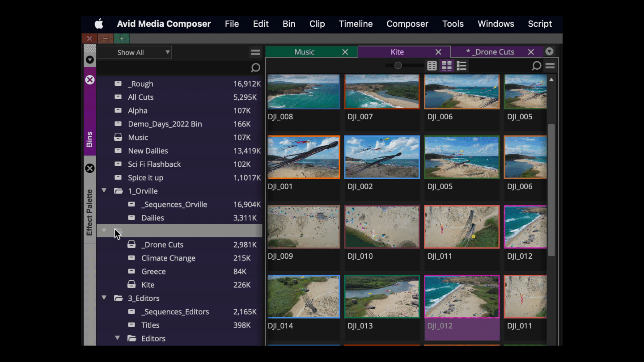644x362 pixels.
Task: Collapse the 1_Orville folder
Action: [x=104, y=191]
